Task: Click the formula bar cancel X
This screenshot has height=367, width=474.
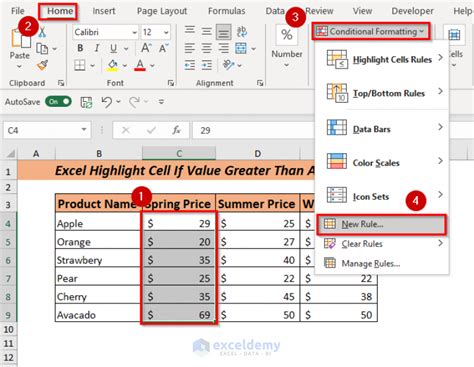Action: pyautogui.click(x=126, y=130)
